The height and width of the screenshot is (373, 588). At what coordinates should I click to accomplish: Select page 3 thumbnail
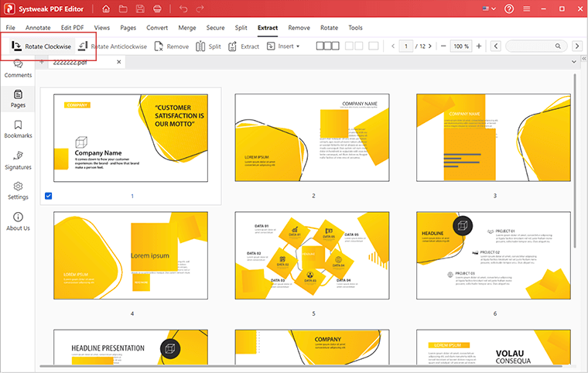point(494,138)
